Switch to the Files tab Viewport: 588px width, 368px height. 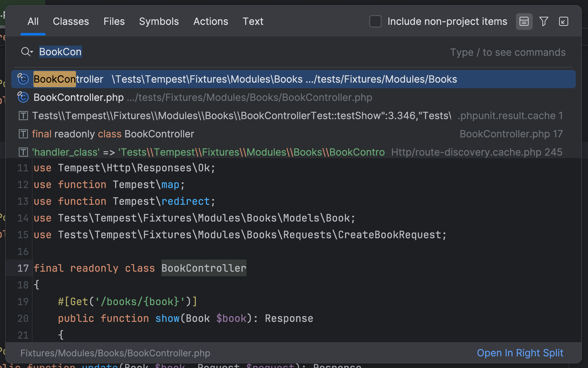[114, 22]
